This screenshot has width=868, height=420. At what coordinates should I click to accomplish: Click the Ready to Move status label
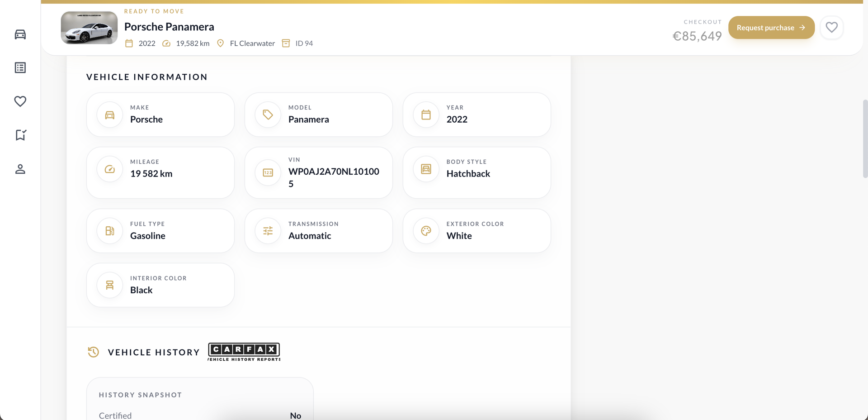tap(154, 11)
